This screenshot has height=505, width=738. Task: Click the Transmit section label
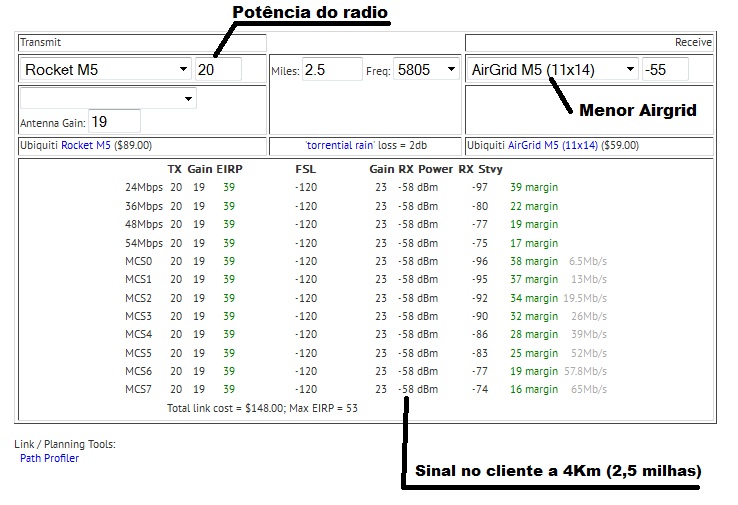pyautogui.click(x=40, y=42)
